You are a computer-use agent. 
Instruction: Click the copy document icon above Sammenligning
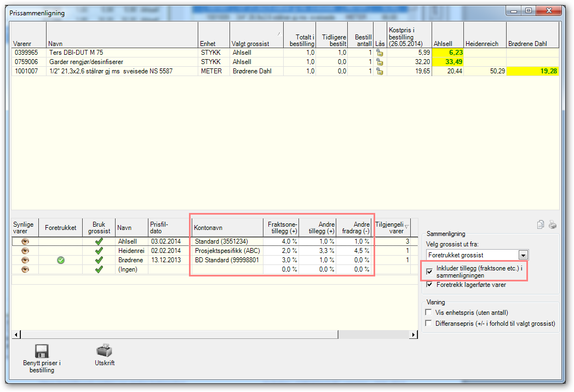tap(541, 224)
